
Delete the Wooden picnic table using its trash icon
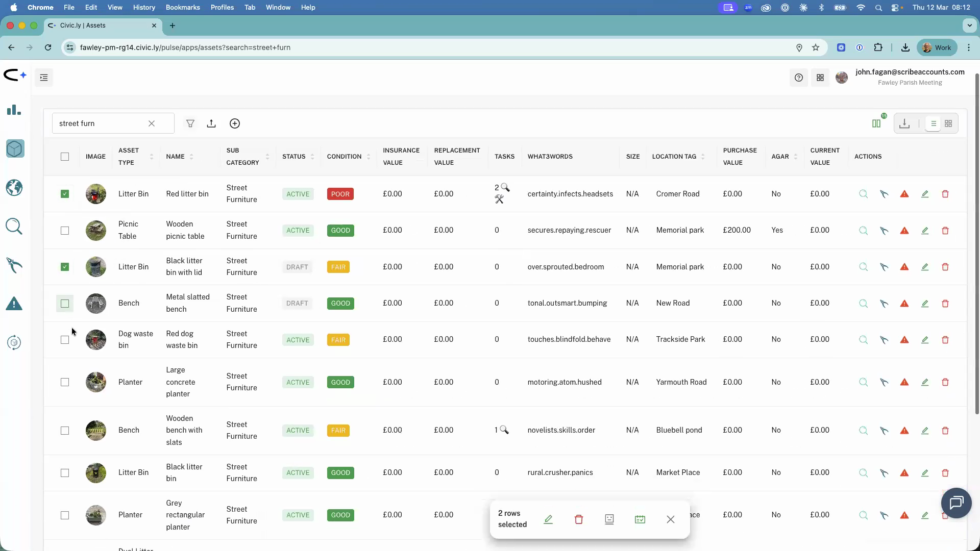[x=945, y=231]
